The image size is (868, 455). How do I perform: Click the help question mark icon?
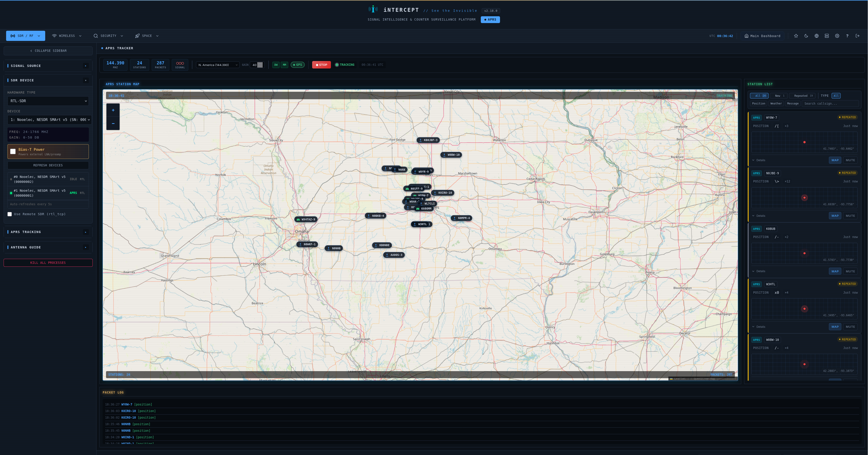pos(847,36)
